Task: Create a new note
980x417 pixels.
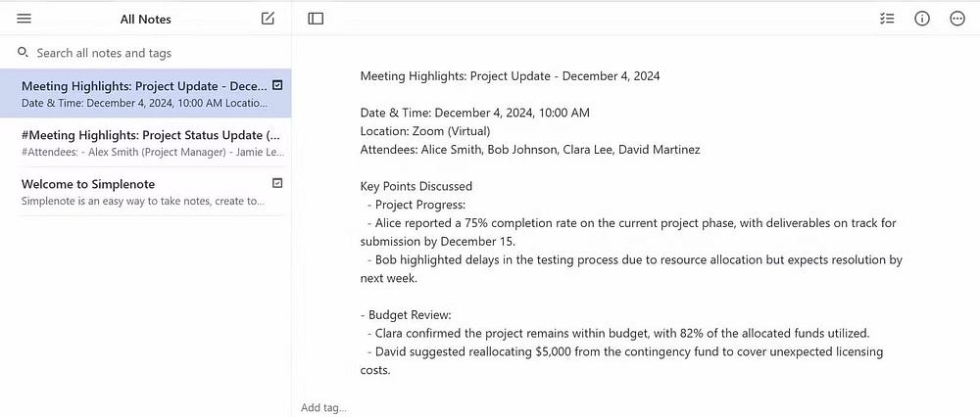Action: (268, 19)
